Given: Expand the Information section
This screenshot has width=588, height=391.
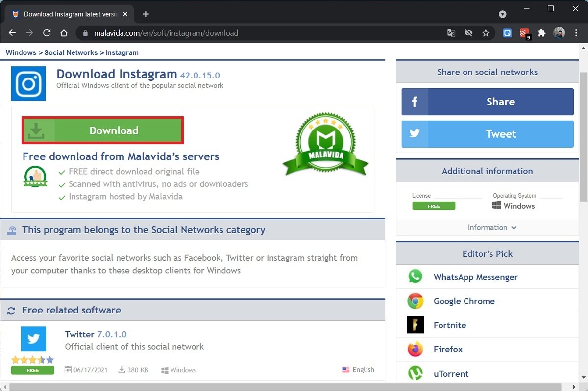Looking at the screenshot, I should pos(492,227).
